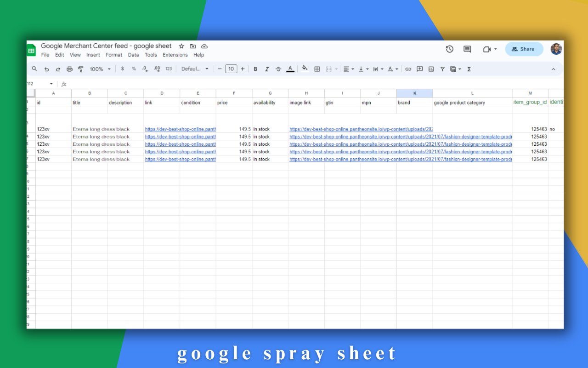The height and width of the screenshot is (368, 588).
Task: Click the font size input field
Action: (x=231, y=69)
